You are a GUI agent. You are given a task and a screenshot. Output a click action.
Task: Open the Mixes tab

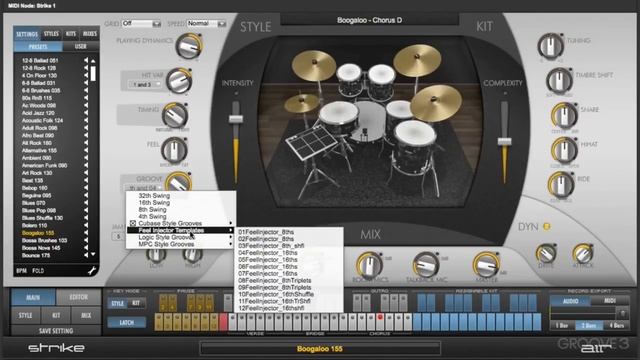90,34
